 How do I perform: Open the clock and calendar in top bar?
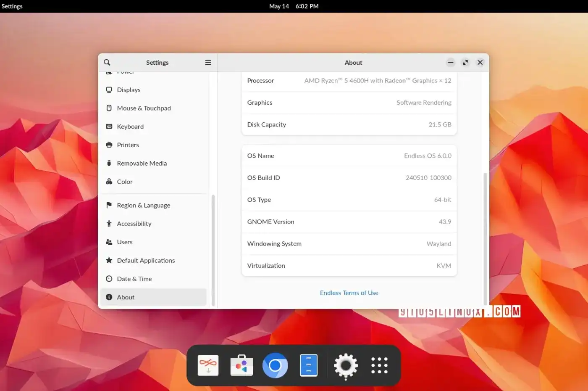point(294,6)
